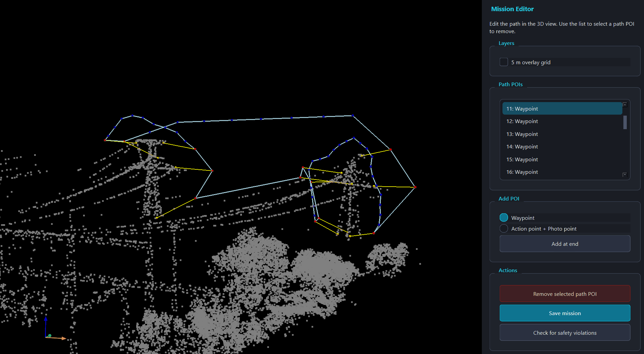
Task: Enable the 5 m overlay grid
Action: click(x=503, y=62)
